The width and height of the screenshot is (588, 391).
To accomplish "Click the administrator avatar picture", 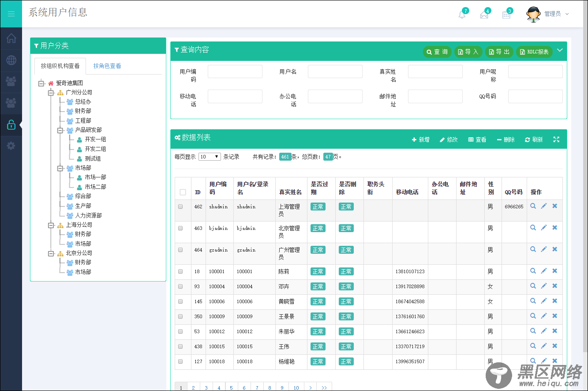I will pyautogui.click(x=533, y=14).
